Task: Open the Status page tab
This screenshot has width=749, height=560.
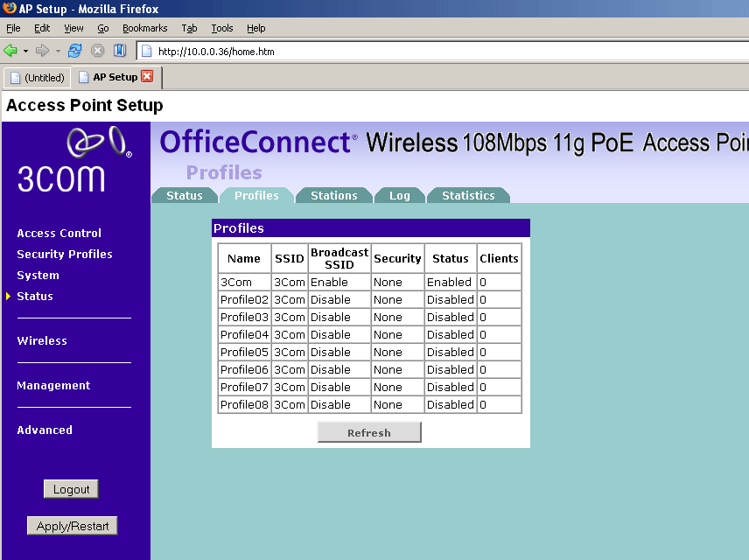Action: (x=185, y=195)
